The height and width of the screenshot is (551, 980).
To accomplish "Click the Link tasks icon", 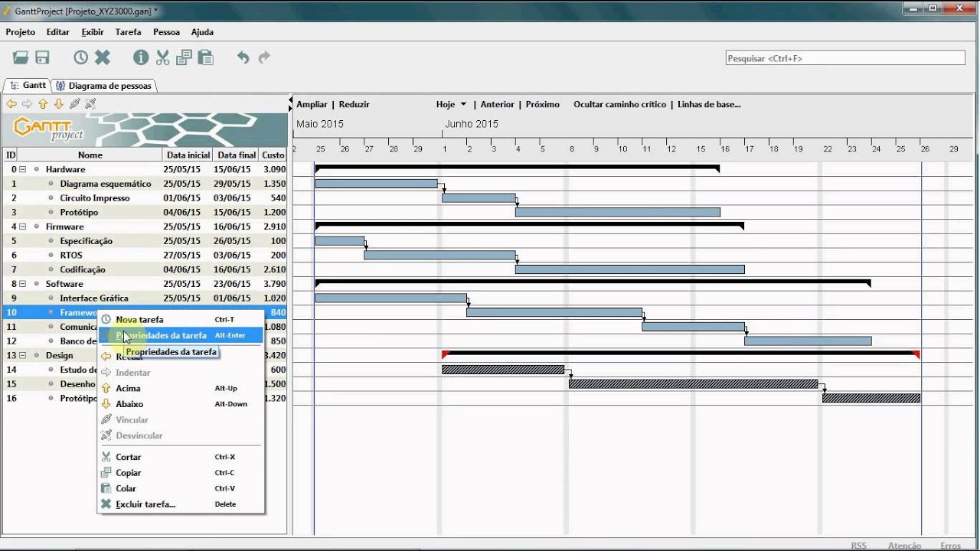I will (74, 104).
